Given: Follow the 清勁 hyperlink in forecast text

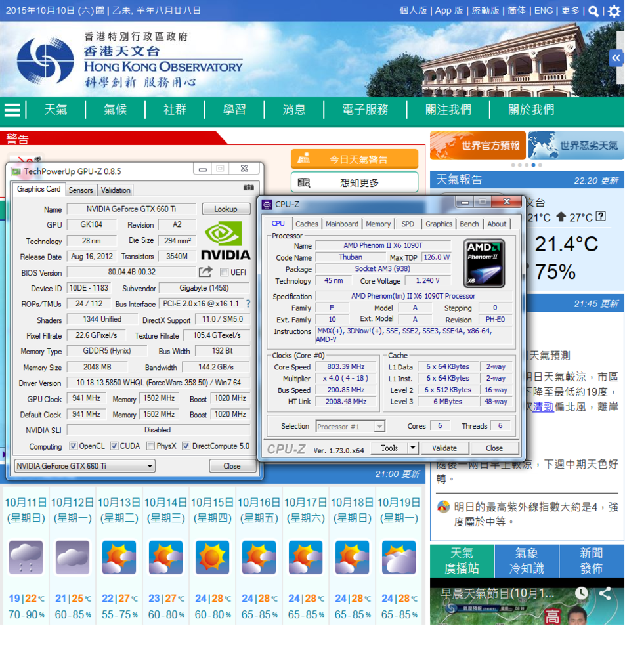Looking at the screenshot, I should pos(543,406).
